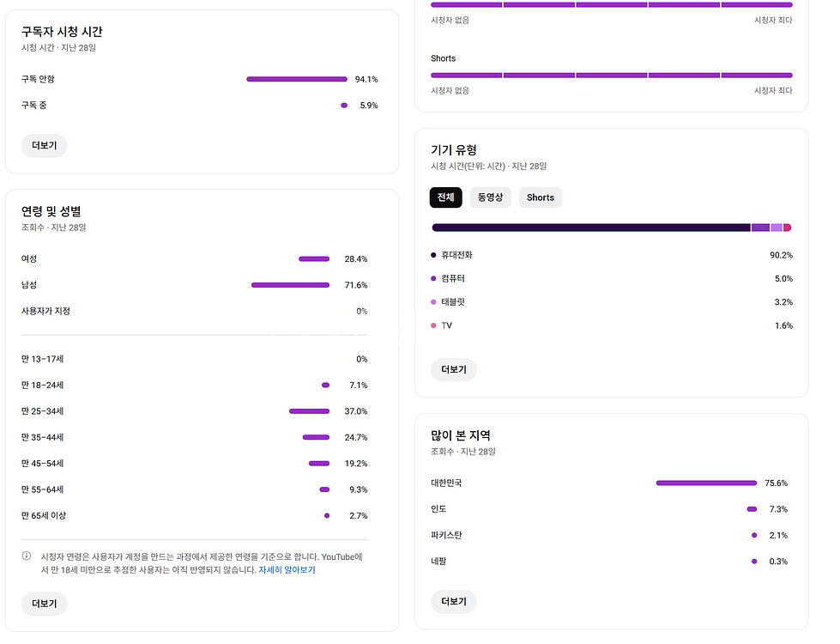The width and height of the screenshot is (840, 644).
Task: Click the 대한민국 75.6% bar
Action: click(x=706, y=483)
